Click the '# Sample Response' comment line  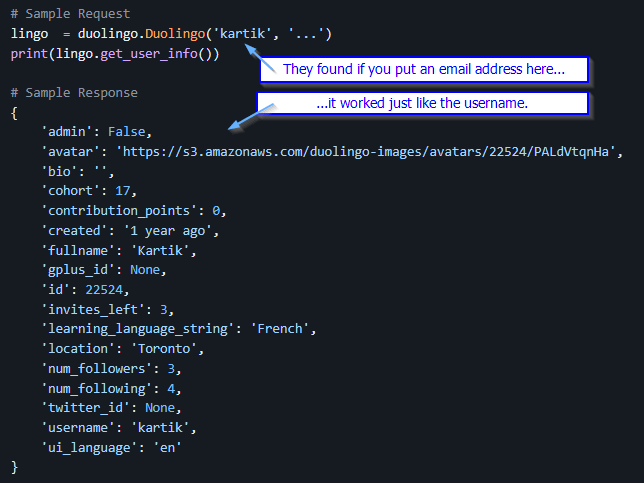point(75,93)
